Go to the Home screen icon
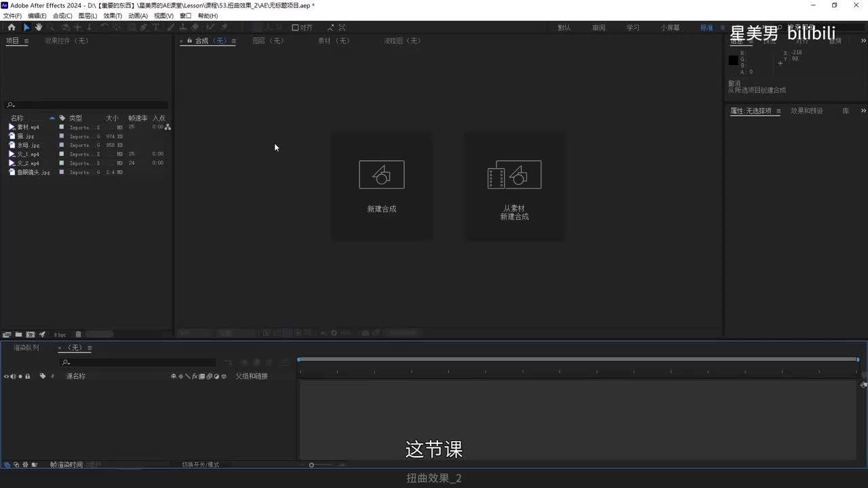Screen dimensions: 868x488 pos(11,27)
